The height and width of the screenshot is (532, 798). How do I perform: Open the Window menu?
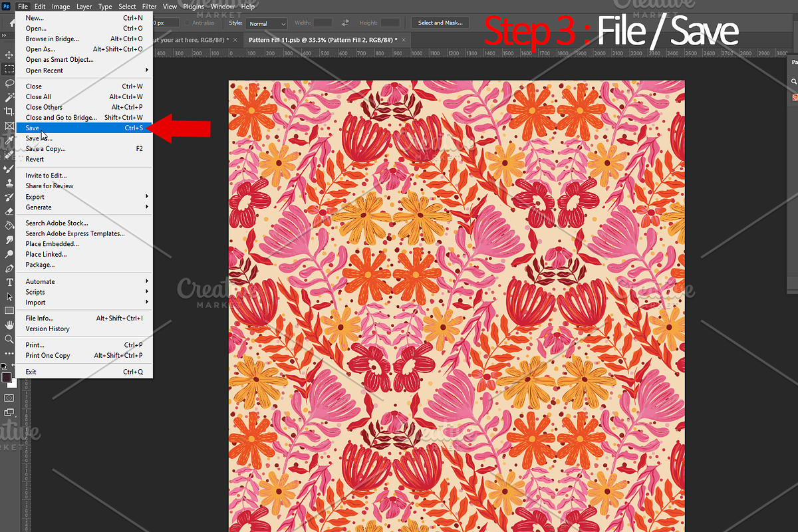click(222, 6)
